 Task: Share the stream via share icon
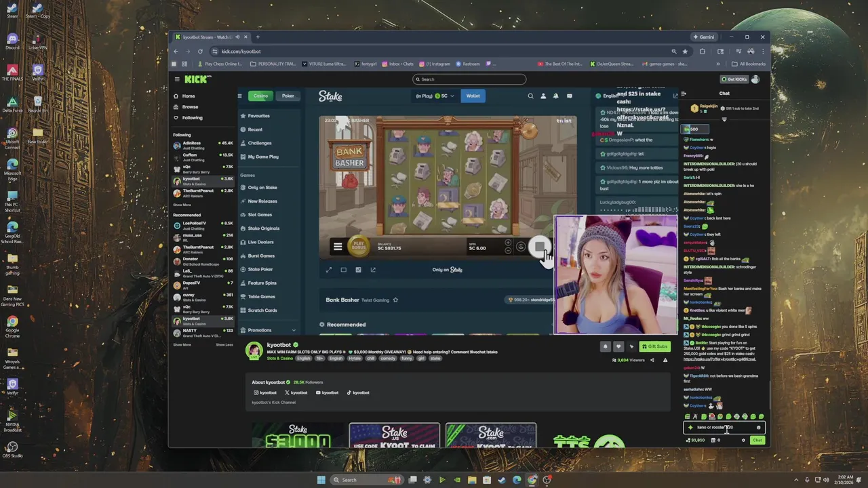(652, 361)
